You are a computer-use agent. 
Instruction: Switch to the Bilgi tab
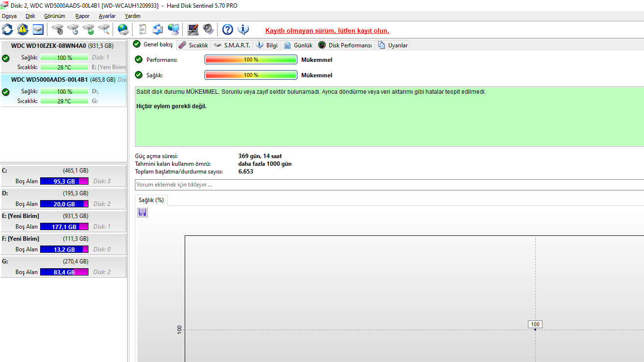(266, 45)
